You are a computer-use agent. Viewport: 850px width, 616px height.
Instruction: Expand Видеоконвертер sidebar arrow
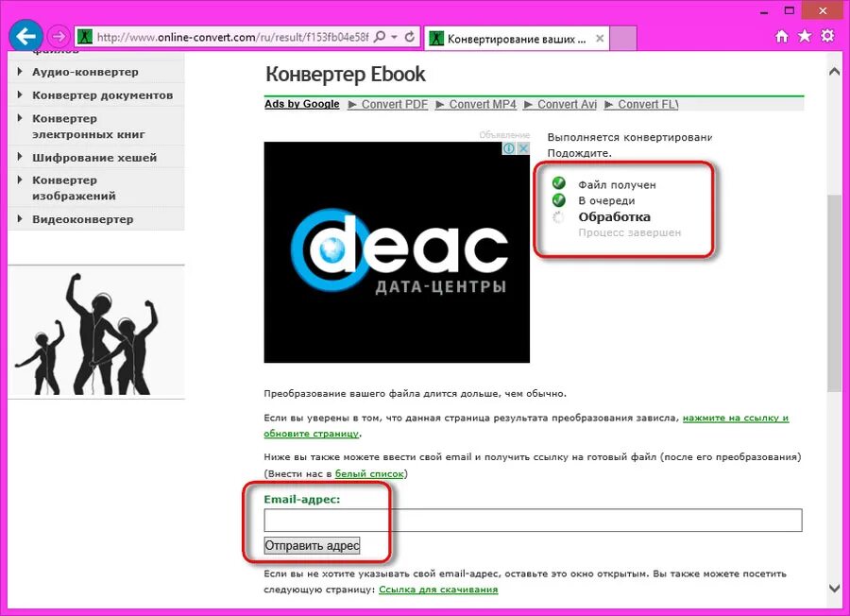tap(20, 219)
